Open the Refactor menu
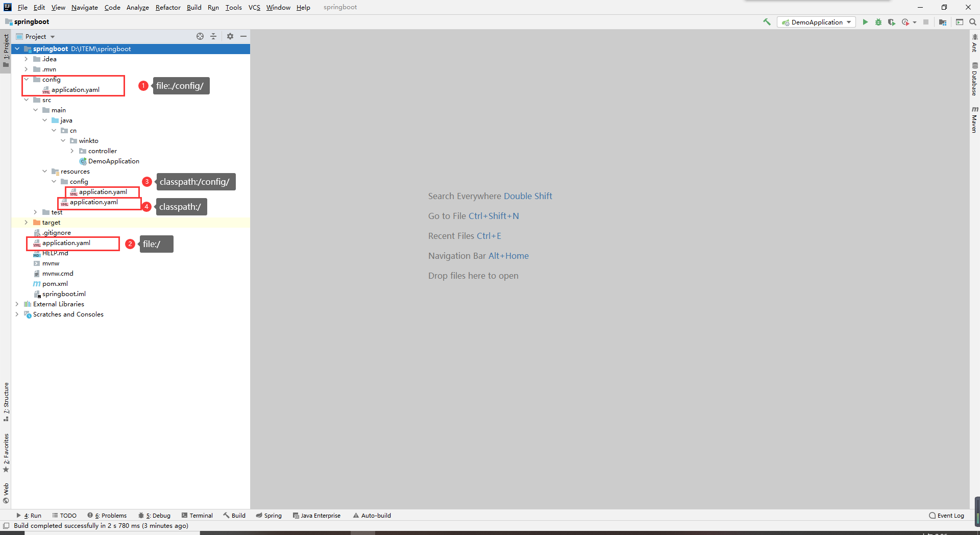The image size is (980, 535). coord(168,7)
